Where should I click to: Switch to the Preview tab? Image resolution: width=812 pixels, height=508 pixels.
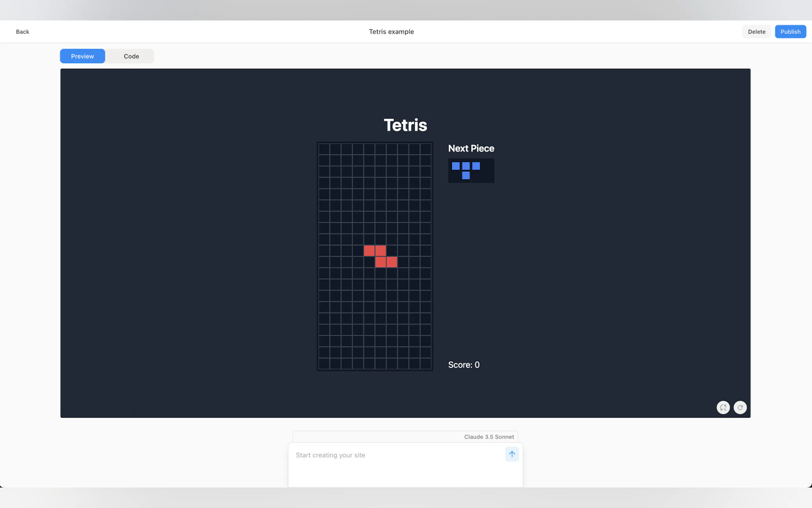click(x=82, y=56)
